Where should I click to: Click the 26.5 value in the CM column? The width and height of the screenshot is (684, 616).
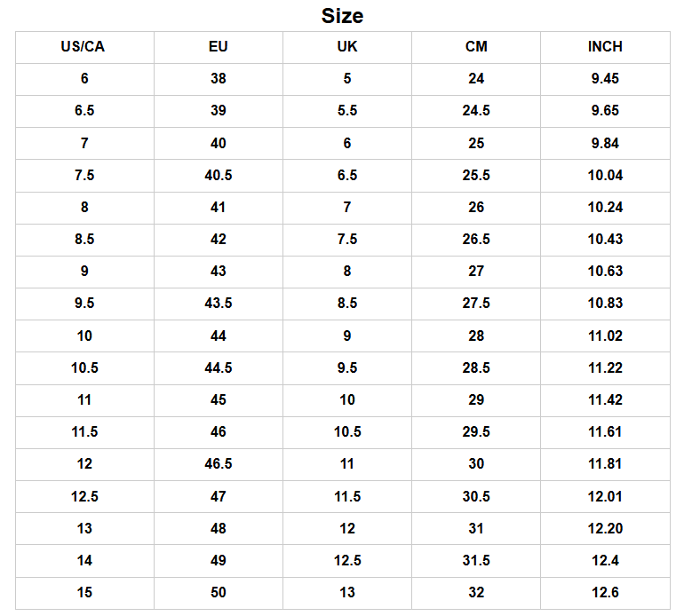[476, 240]
